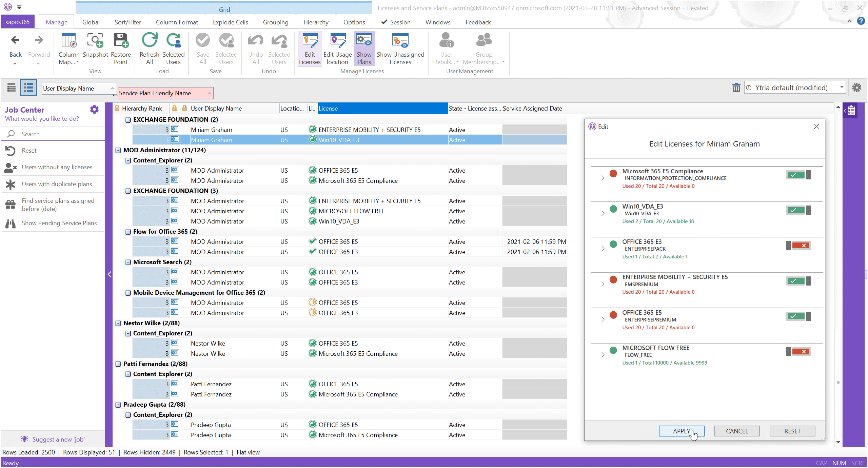
Task: Enable the OFFICE 365 E3 license toggle
Action: 798,246
